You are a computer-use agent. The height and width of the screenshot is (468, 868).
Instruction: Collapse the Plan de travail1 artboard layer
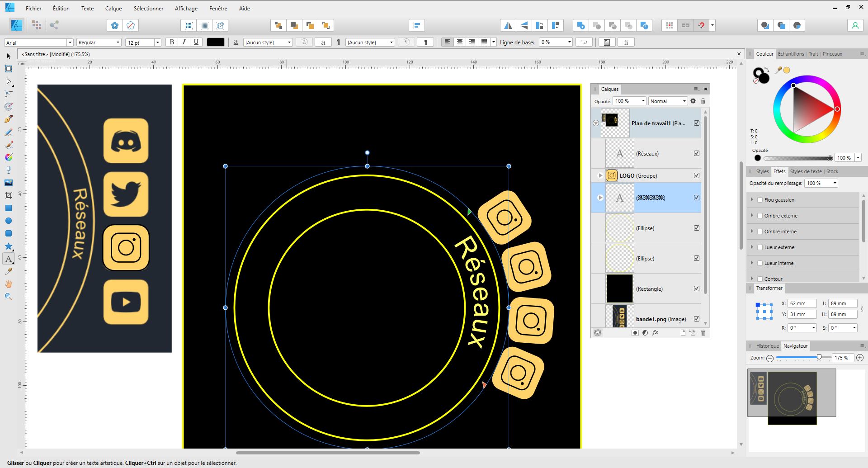(x=596, y=123)
